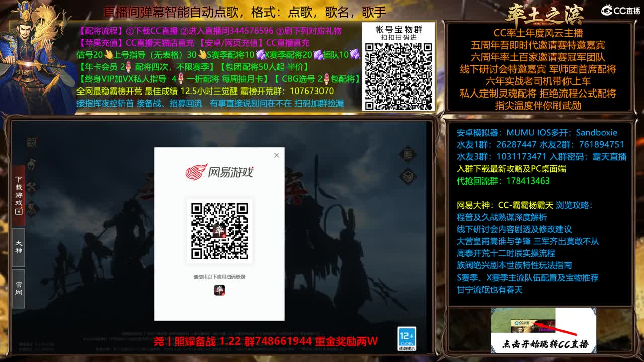Click the dim square icon atop left sidebar
644x362 pixels.
coord(31,143)
